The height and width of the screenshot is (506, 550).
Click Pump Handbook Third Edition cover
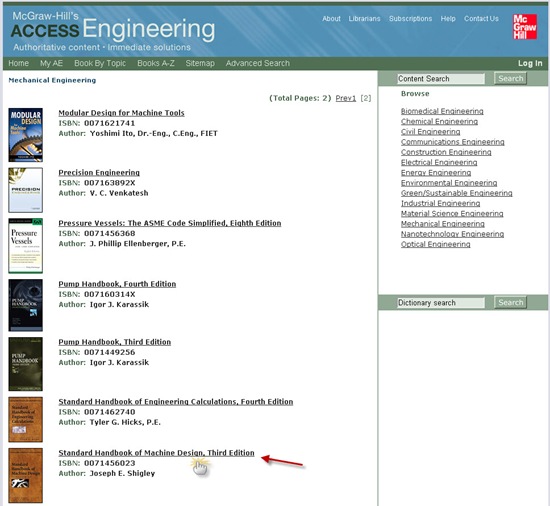pos(26,364)
